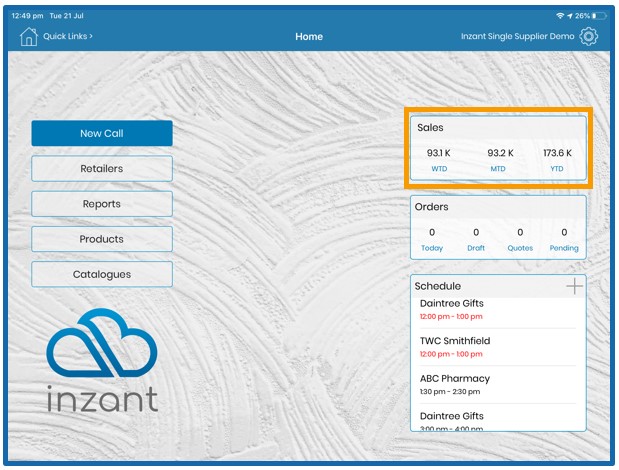Tap the 26% battery percentage

(582, 16)
